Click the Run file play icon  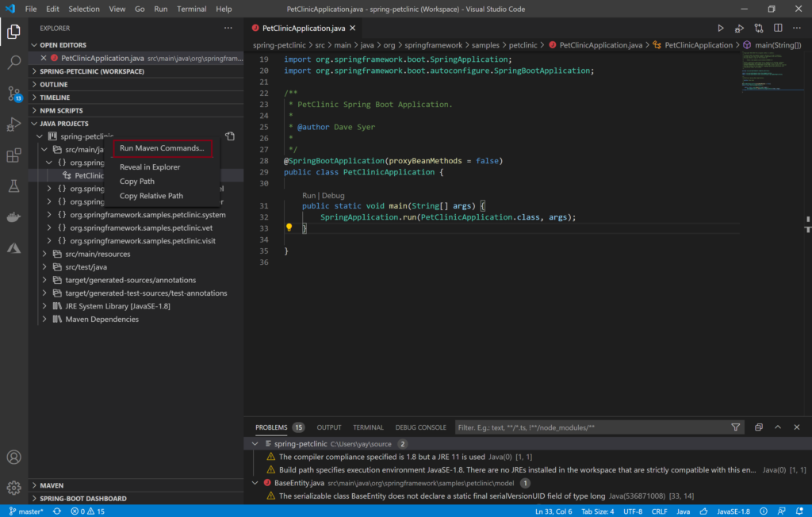click(x=721, y=26)
